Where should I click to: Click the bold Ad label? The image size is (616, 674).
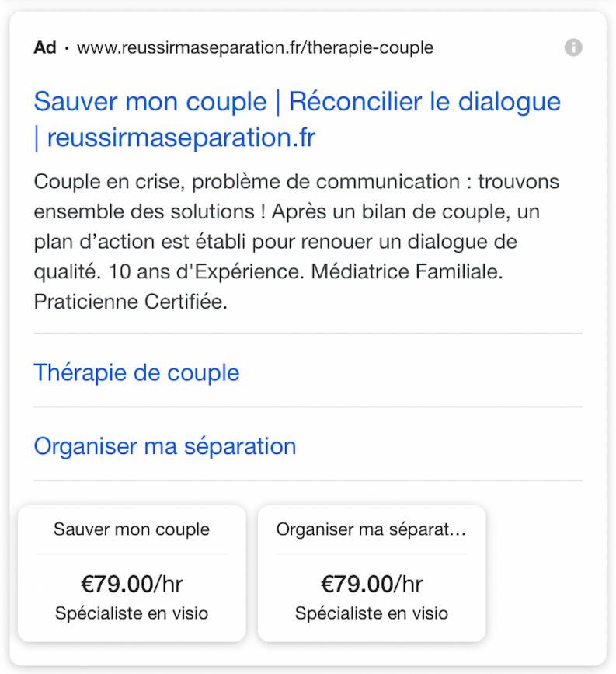click(44, 47)
